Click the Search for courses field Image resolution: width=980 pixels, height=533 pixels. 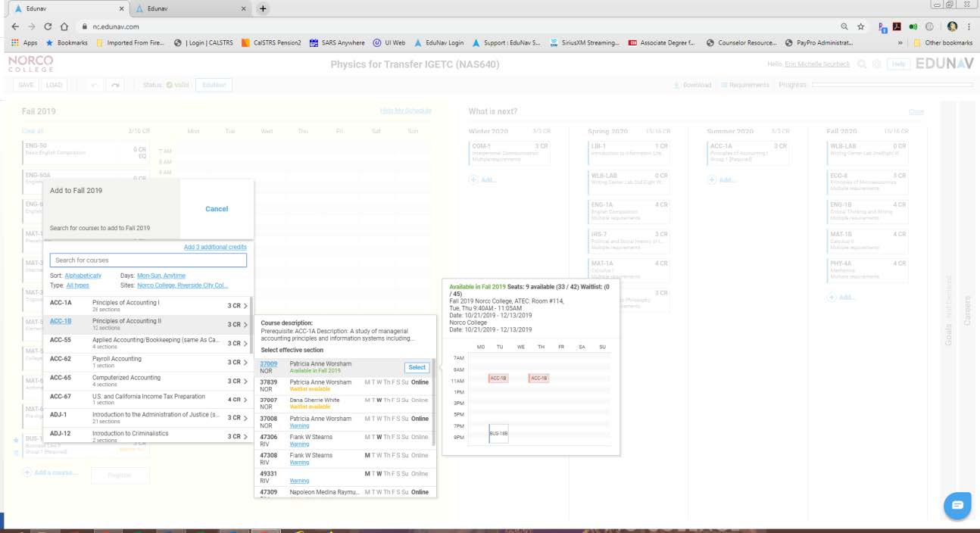[148, 260]
